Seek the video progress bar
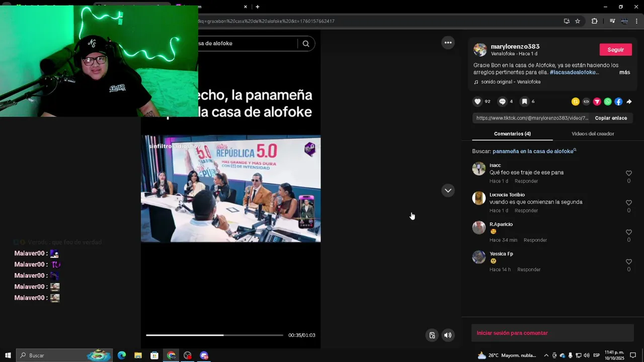Viewport: 644px width, 362px height. 214,335
